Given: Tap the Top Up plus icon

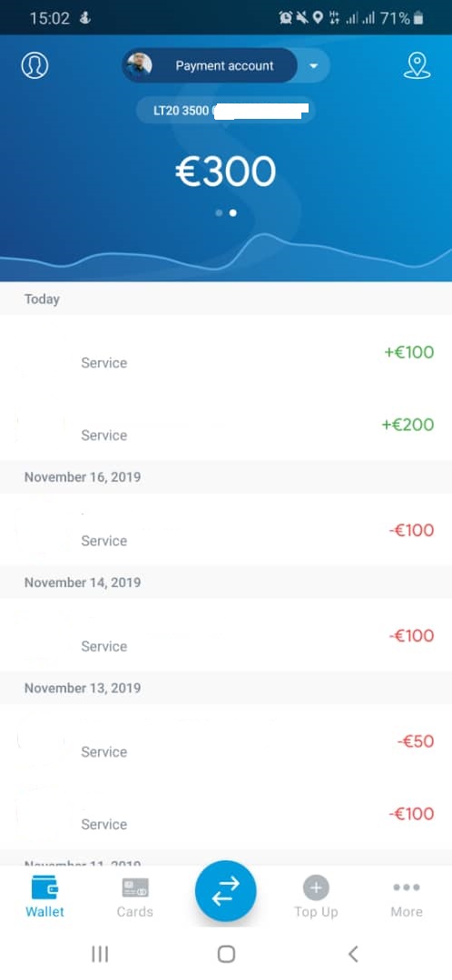Looking at the screenshot, I should pos(316,887).
